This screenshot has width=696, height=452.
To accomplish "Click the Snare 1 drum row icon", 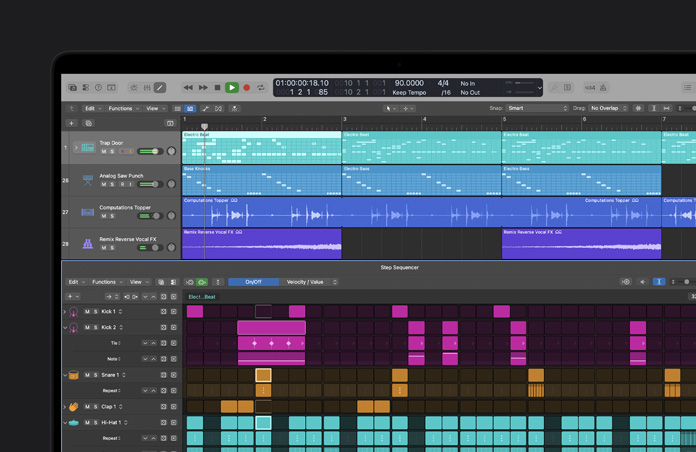I will coord(73,375).
